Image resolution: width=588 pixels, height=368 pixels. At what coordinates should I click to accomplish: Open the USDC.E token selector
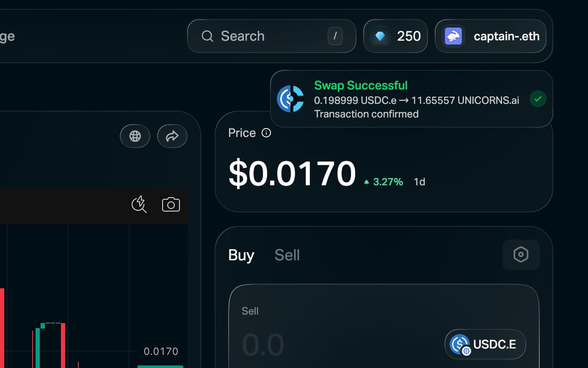[485, 344]
